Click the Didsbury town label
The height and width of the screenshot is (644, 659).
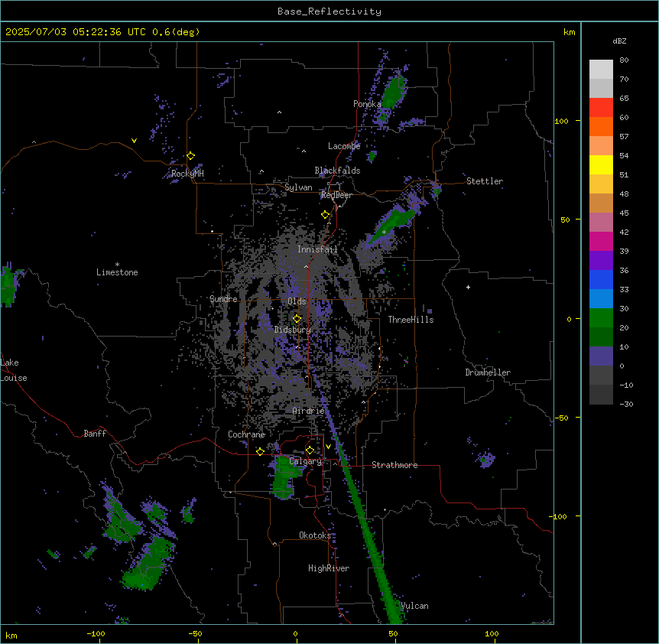[293, 330]
